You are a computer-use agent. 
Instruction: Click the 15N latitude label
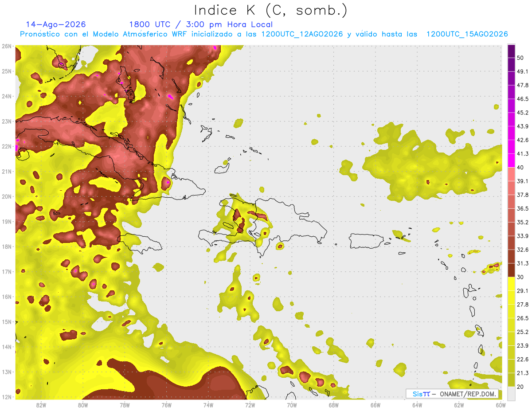point(6,321)
